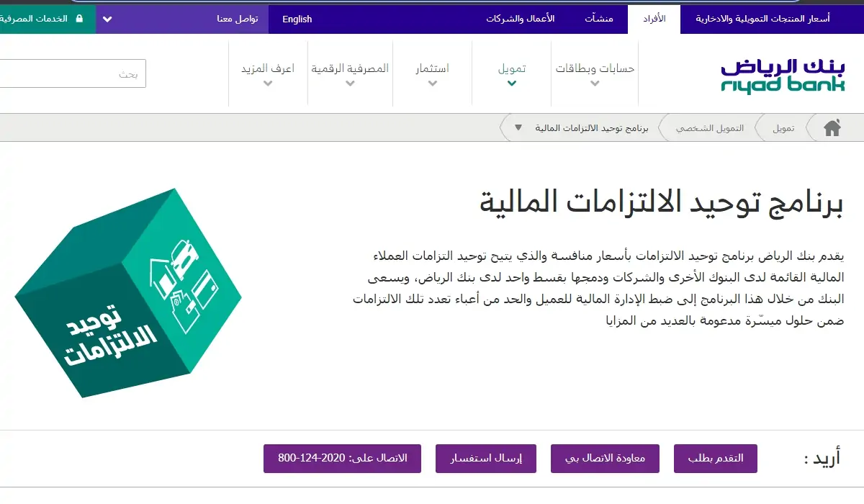Switch site language to English
864x504 pixels.
click(297, 19)
